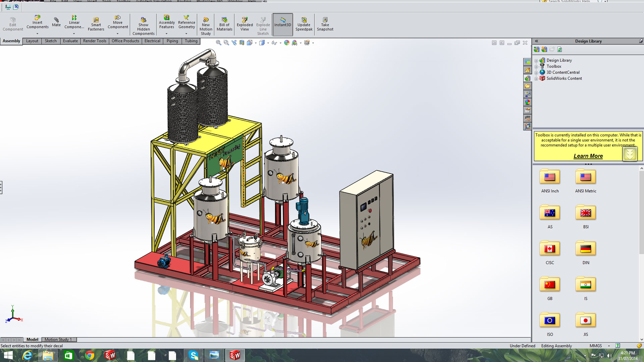
Task: Switch to the Motion Study 1 tab
Action: [x=58, y=340]
